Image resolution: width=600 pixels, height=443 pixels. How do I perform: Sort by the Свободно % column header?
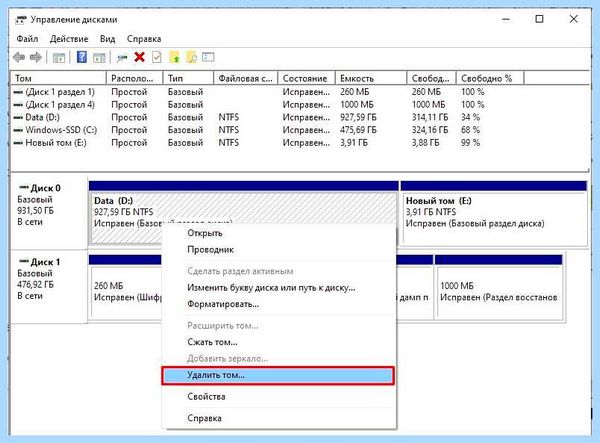click(x=490, y=78)
